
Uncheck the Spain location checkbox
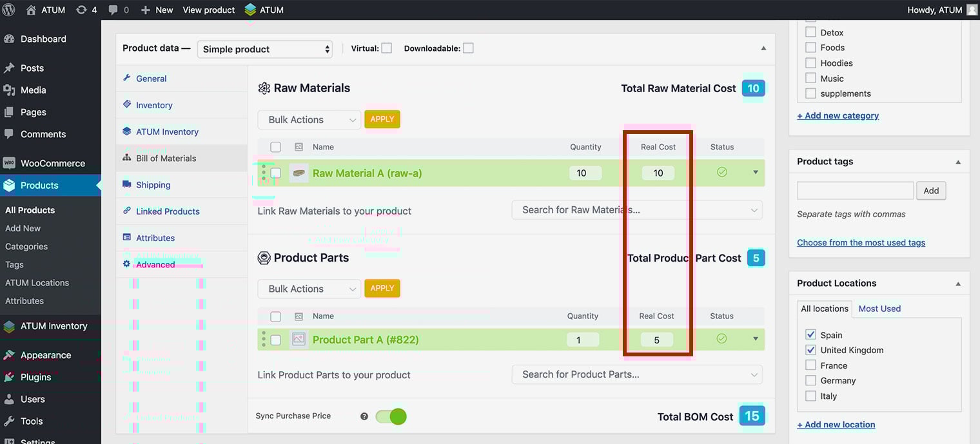(810, 334)
